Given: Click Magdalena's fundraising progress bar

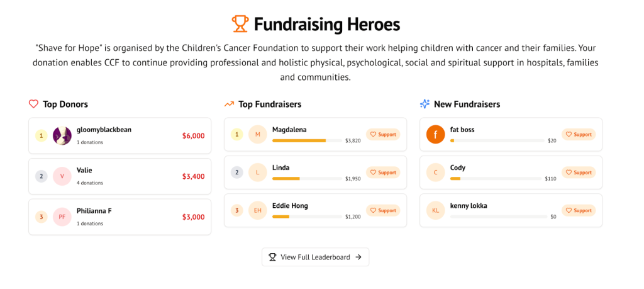Looking at the screenshot, I should [307, 140].
